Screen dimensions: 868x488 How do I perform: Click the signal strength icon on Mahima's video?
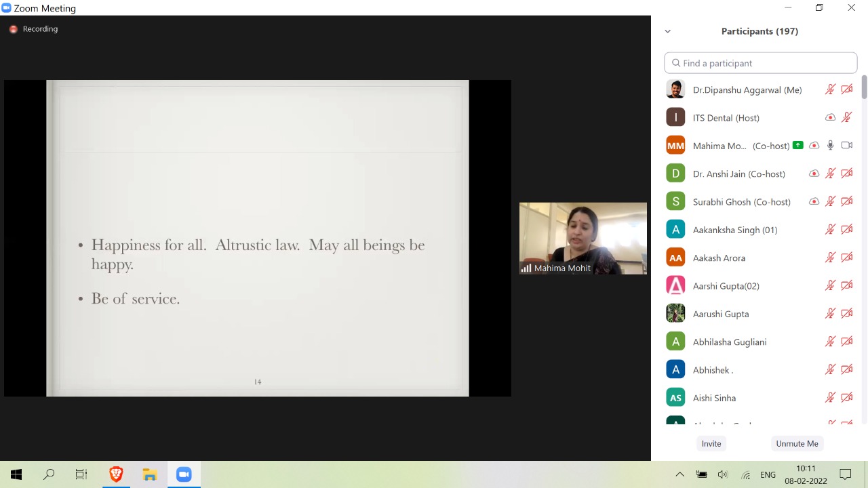point(526,268)
